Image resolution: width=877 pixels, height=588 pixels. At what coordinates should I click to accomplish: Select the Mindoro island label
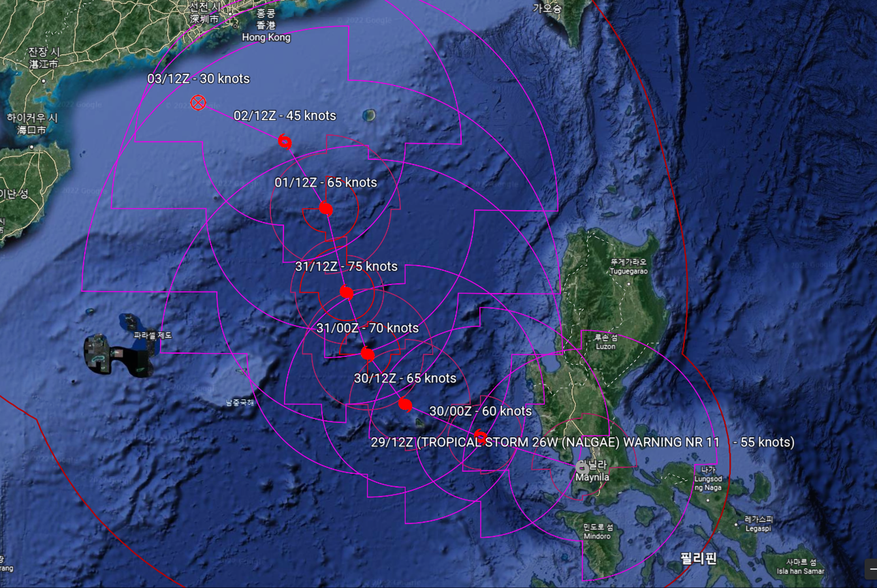(x=598, y=536)
